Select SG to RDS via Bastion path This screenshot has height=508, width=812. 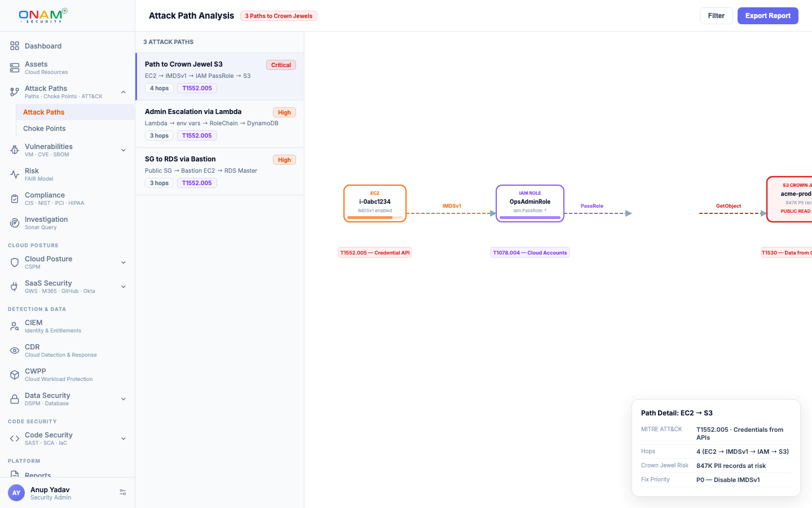[220, 172]
